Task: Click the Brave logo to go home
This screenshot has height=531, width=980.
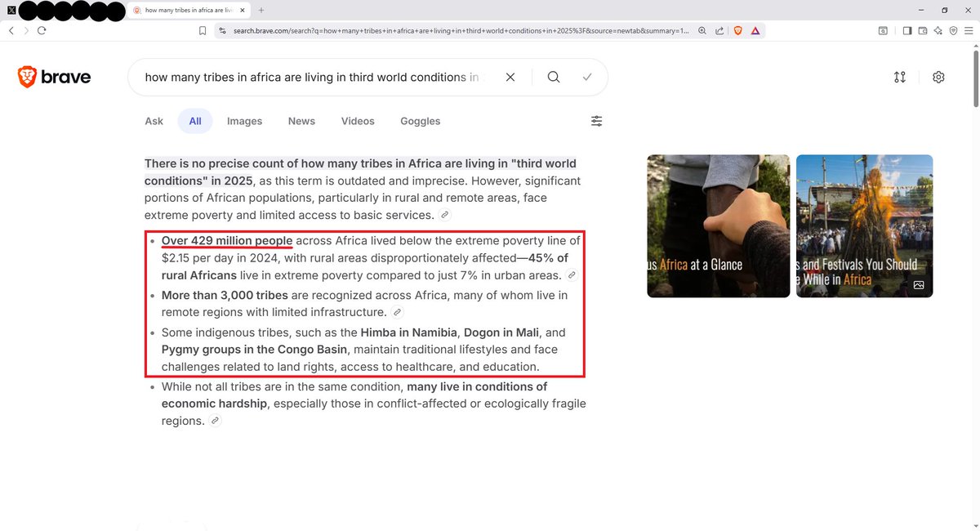Action: [54, 77]
